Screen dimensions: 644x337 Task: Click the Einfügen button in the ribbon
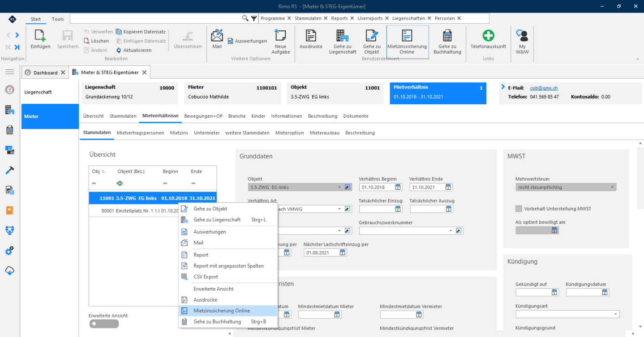click(40, 39)
